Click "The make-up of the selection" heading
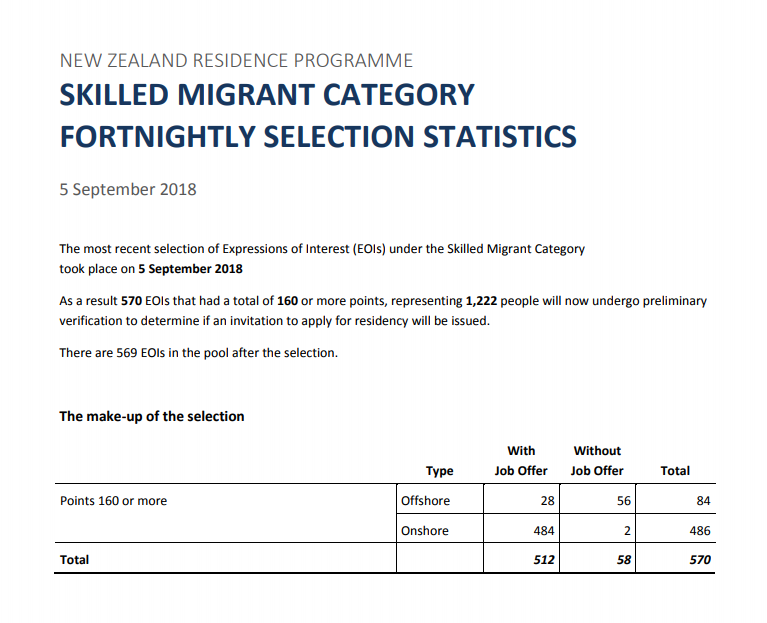 click(x=152, y=416)
